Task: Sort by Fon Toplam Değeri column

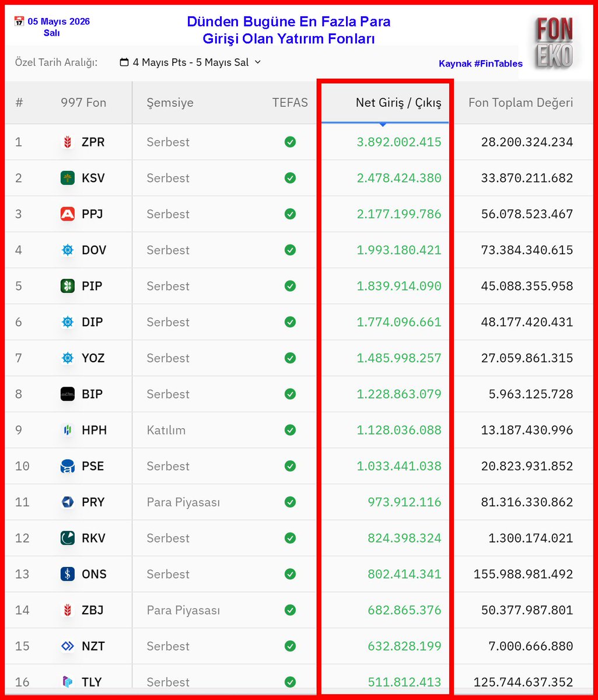Action: tap(520, 103)
